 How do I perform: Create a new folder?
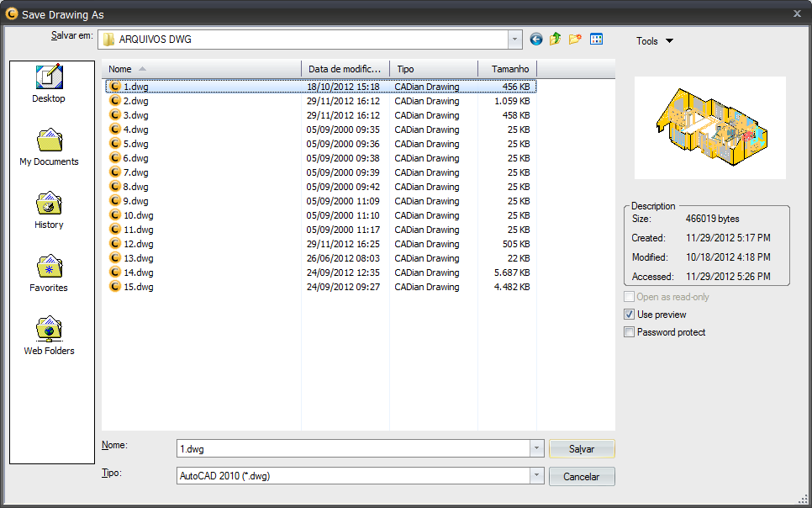tap(575, 40)
